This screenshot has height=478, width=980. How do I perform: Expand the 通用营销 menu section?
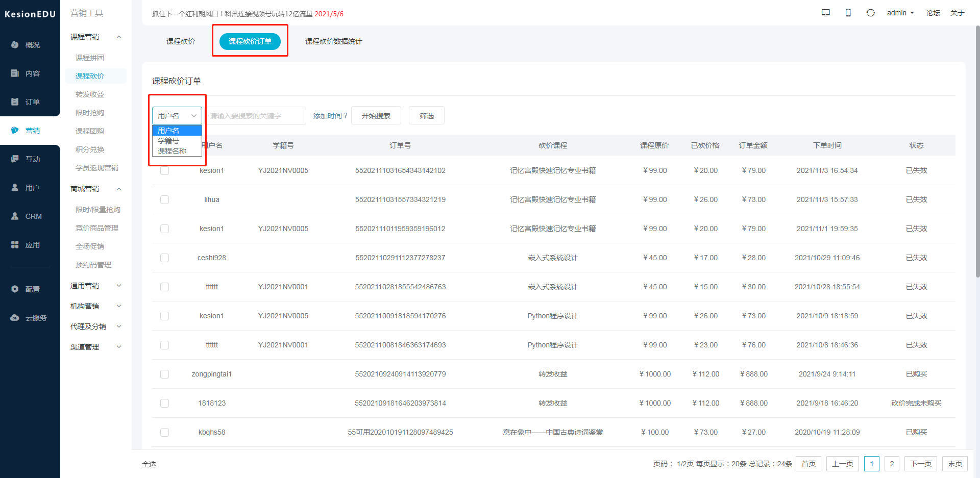point(96,286)
